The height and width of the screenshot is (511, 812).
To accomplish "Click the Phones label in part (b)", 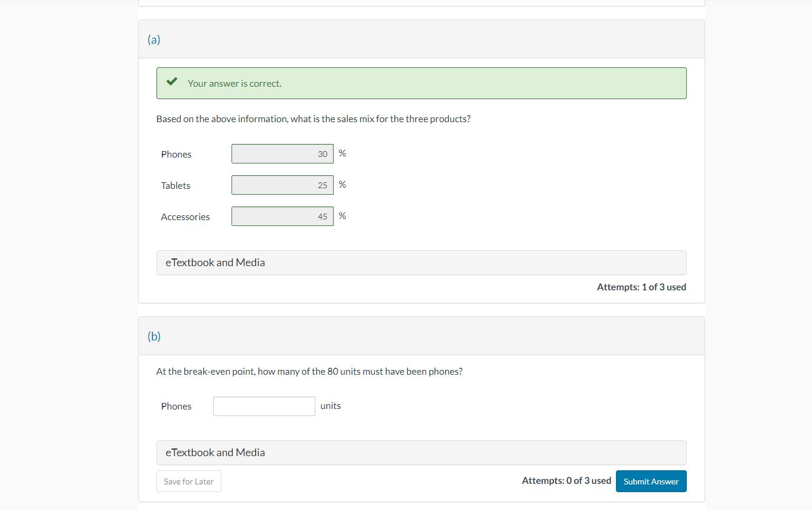I will point(176,407).
